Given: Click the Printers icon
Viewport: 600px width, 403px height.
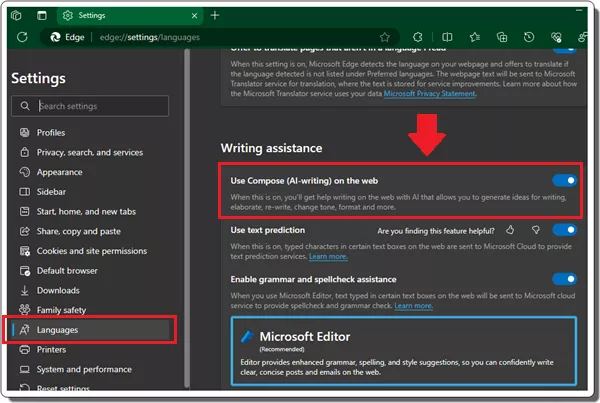Looking at the screenshot, I should pos(24,349).
